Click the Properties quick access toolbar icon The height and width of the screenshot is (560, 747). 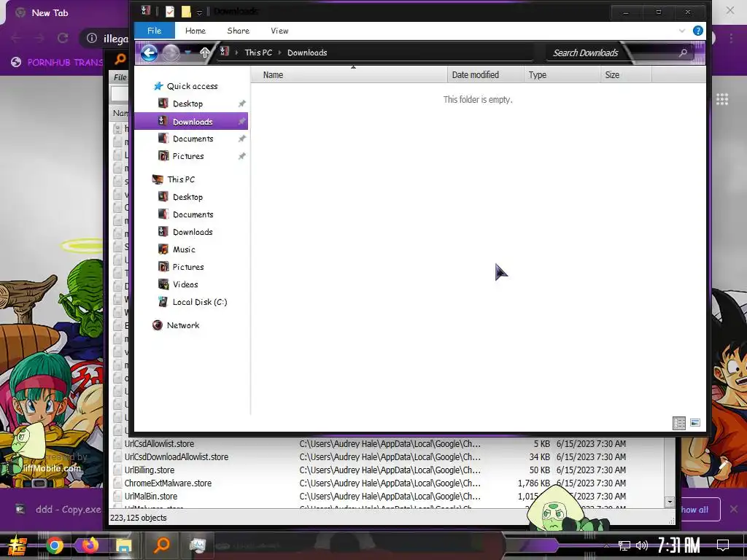click(169, 12)
